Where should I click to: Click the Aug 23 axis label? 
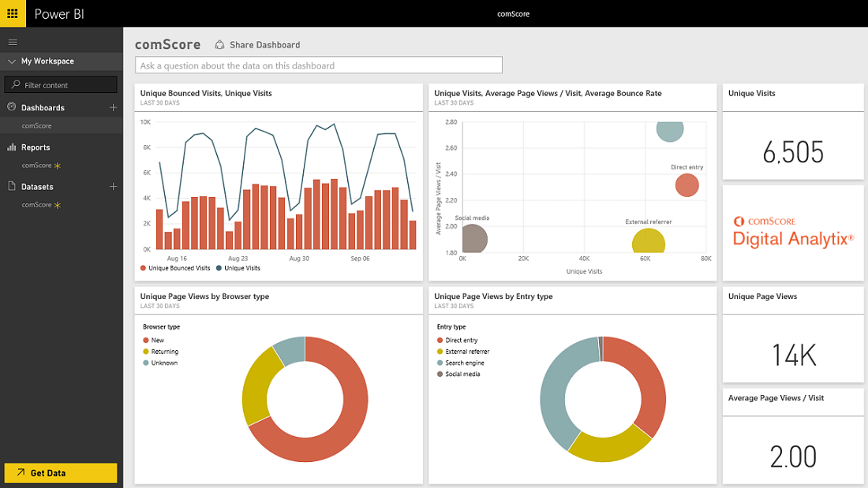click(x=238, y=259)
